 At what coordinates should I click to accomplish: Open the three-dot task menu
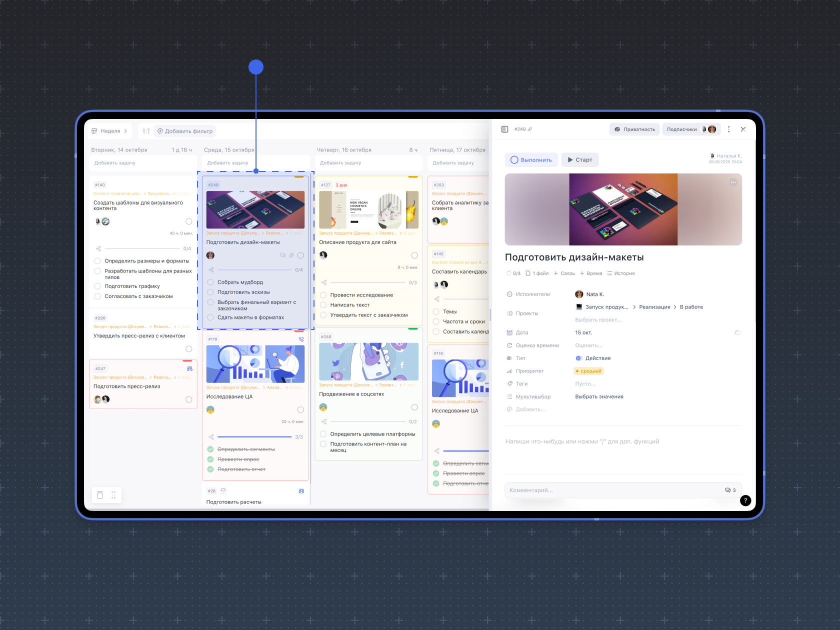point(728,129)
